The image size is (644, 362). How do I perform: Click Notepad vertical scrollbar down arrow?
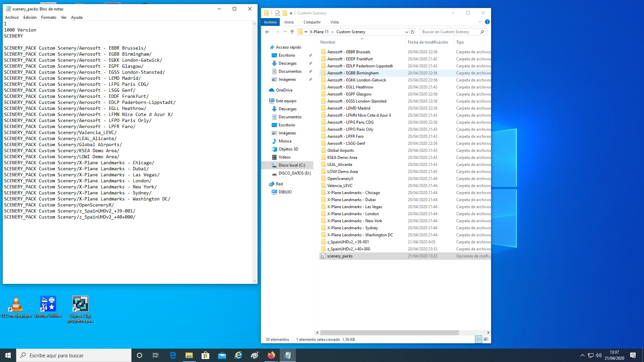255,281
